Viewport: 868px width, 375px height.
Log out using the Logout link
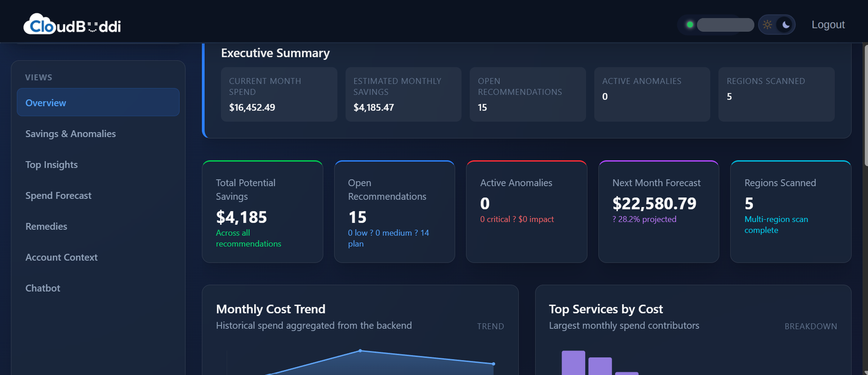click(828, 24)
